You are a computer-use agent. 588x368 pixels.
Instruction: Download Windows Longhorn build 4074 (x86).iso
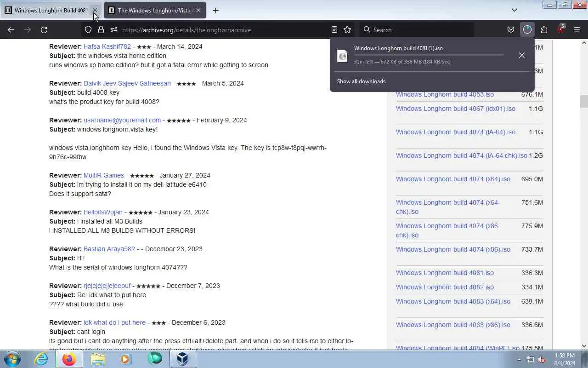pos(453,249)
